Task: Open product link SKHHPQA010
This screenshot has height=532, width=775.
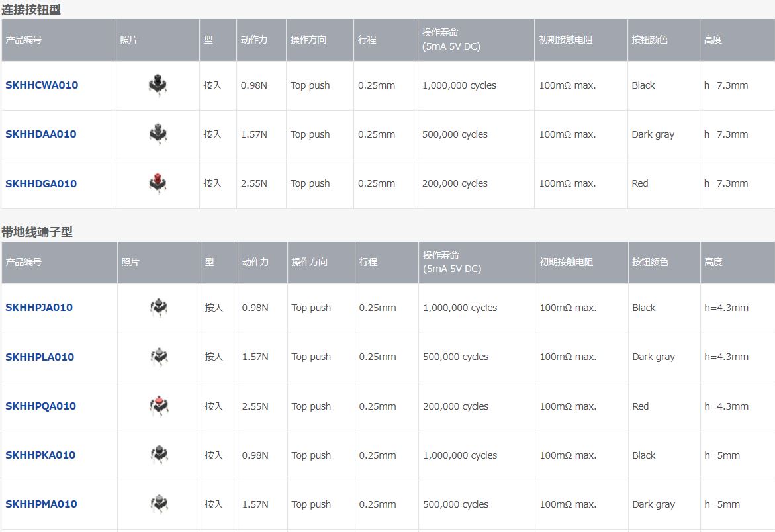Action: (x=40, y=406)
